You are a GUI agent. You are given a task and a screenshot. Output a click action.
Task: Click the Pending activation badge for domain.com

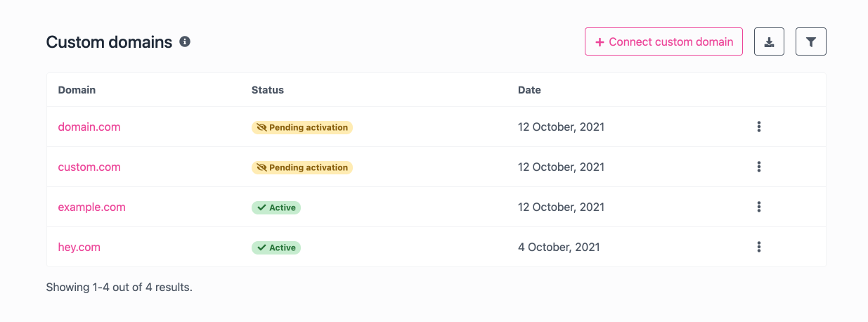coord(302,127)
